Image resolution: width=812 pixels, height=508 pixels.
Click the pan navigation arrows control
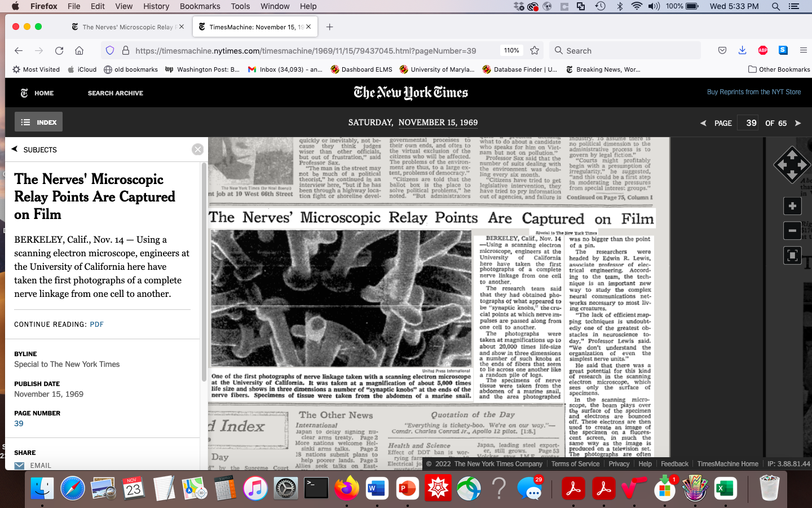point(792,165)
